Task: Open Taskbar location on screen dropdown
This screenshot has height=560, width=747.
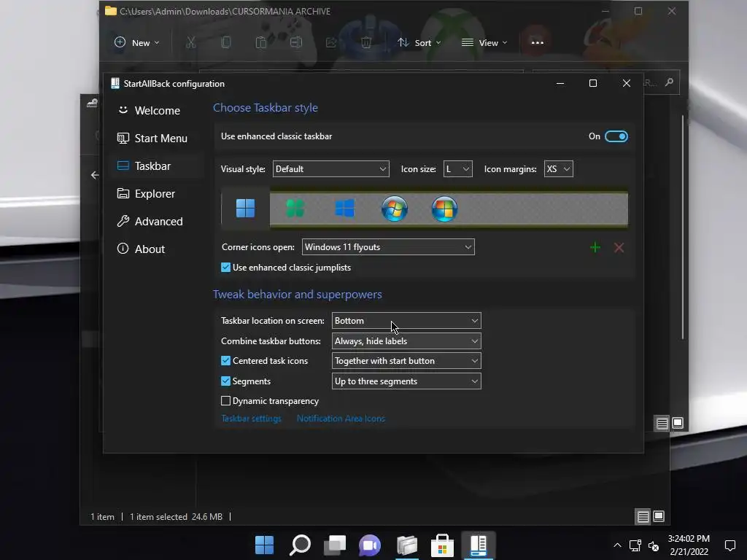Action: (406, 321)
